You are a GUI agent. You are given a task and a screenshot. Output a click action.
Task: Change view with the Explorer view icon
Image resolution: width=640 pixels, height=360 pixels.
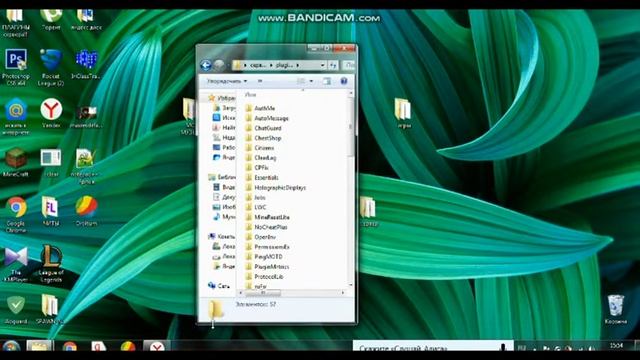(x=301, y=81)
